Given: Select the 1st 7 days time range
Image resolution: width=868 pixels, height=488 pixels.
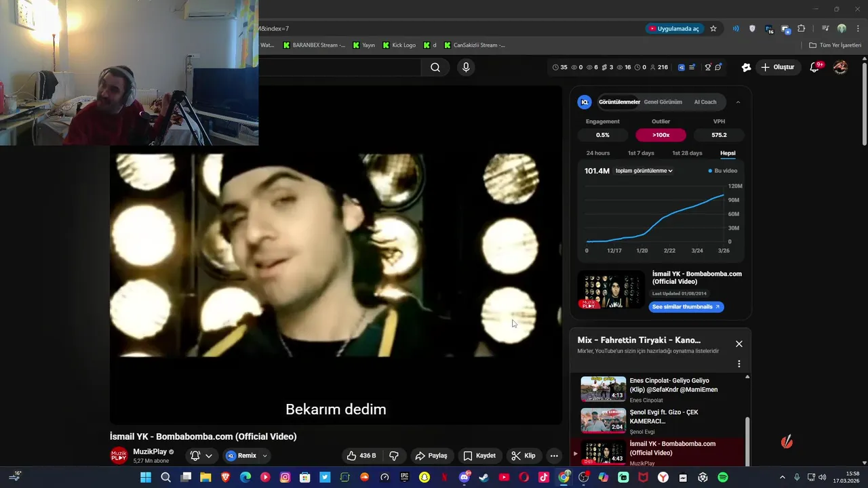Looking at the screenshot, I should [x=641, y=153].
